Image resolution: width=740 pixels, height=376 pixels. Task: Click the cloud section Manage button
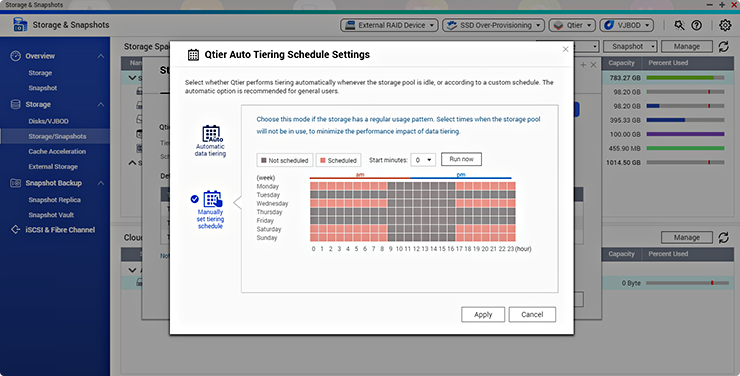pos(687,237)
